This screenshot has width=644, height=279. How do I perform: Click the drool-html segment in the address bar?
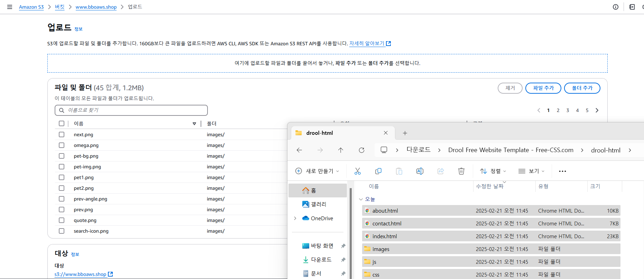[606, 150]
